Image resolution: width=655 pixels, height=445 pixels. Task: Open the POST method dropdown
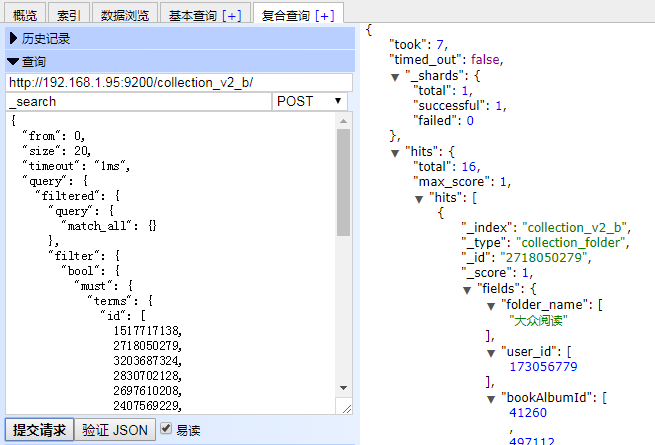pos(311,101)
